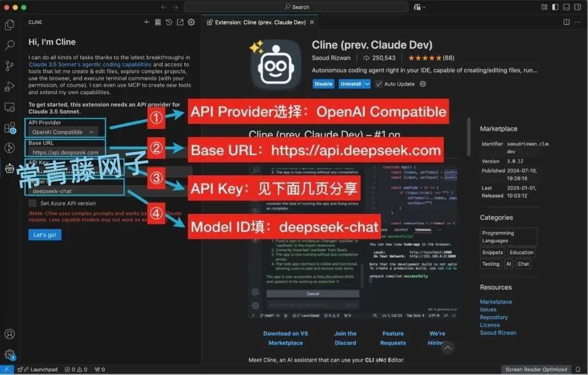Image resolution: width=588 pixels, height=375 pixels.
Task: Open the Explorer view in activity bar
Action: click(10, 24)
